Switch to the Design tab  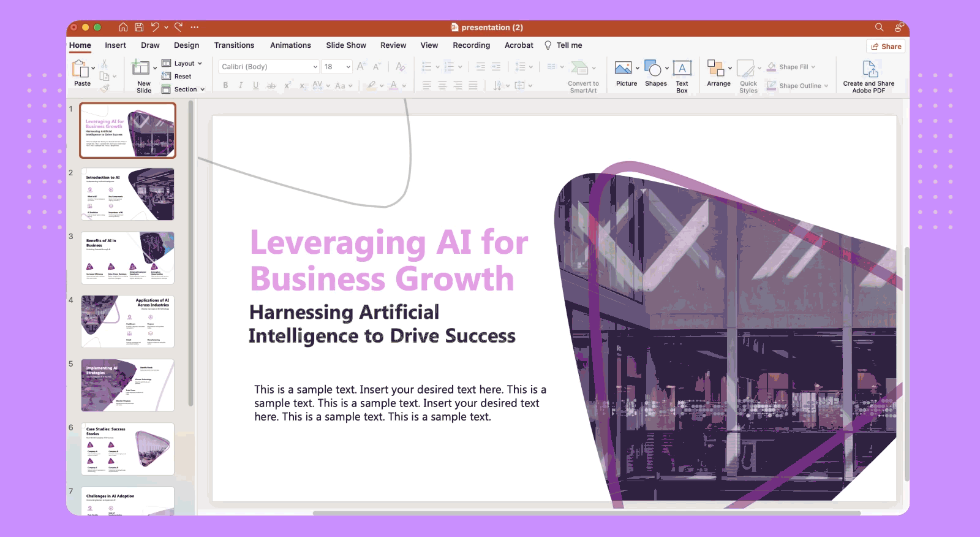(x=186, y=45)
